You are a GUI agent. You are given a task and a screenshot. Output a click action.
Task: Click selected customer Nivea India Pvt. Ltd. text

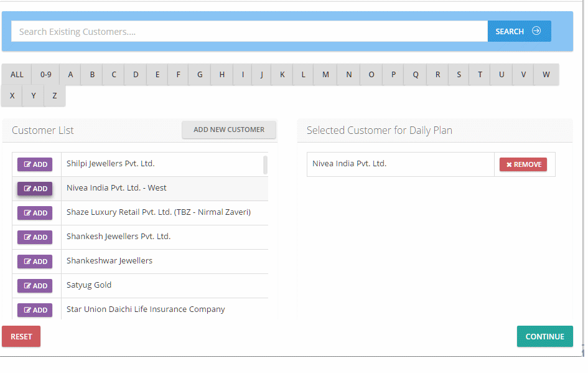coord(349,164)
